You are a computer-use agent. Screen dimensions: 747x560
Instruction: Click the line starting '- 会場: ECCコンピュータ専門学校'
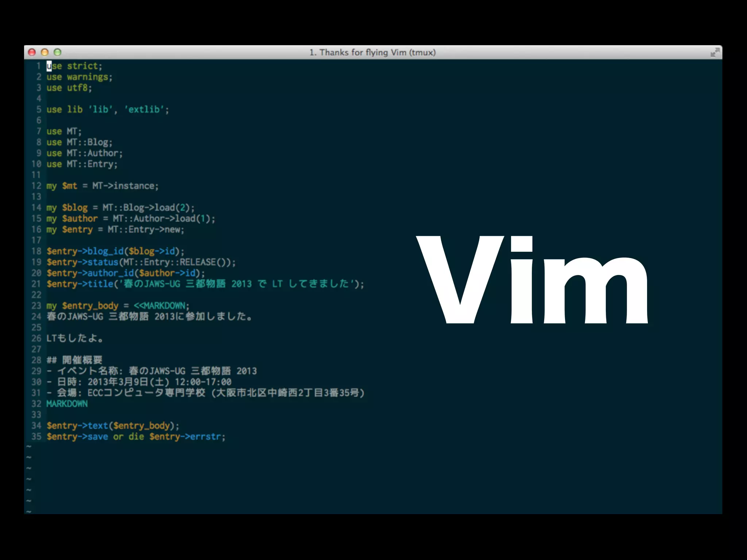tap(206, 393)
